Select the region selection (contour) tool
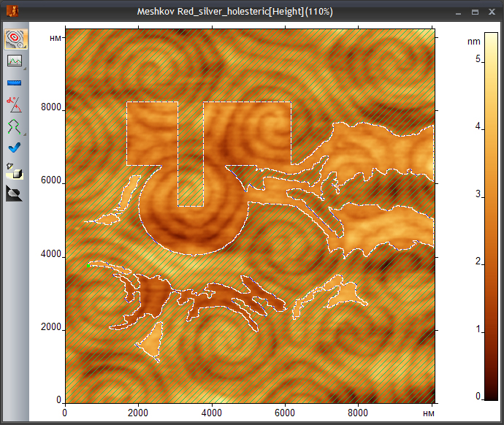Viewport: 504px width, 425px height. [x=16, y=39]
